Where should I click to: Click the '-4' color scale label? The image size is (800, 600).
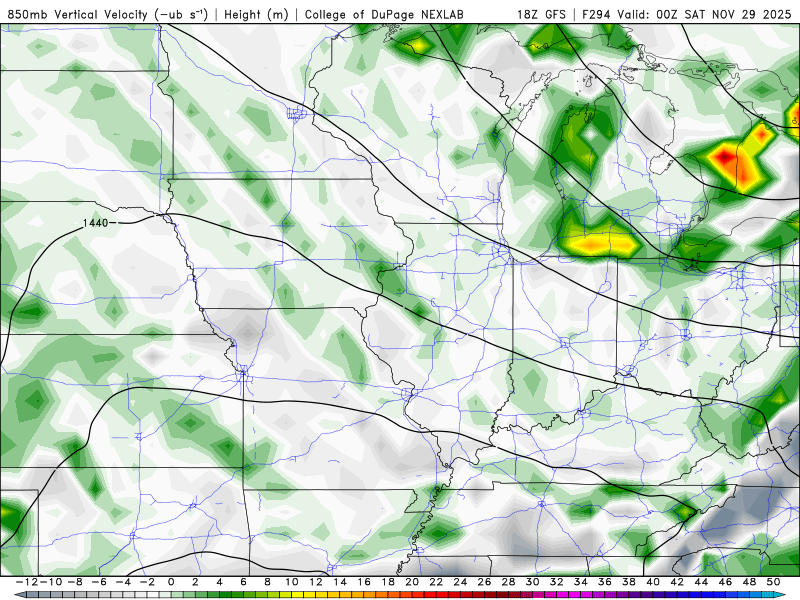pyautogui.click(x=123, y=582)
